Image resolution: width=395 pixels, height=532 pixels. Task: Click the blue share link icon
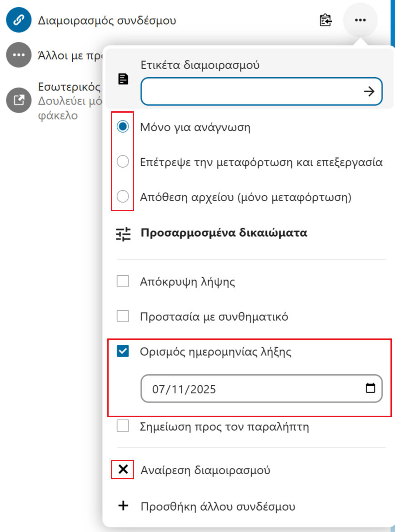[x=19, y=20]
